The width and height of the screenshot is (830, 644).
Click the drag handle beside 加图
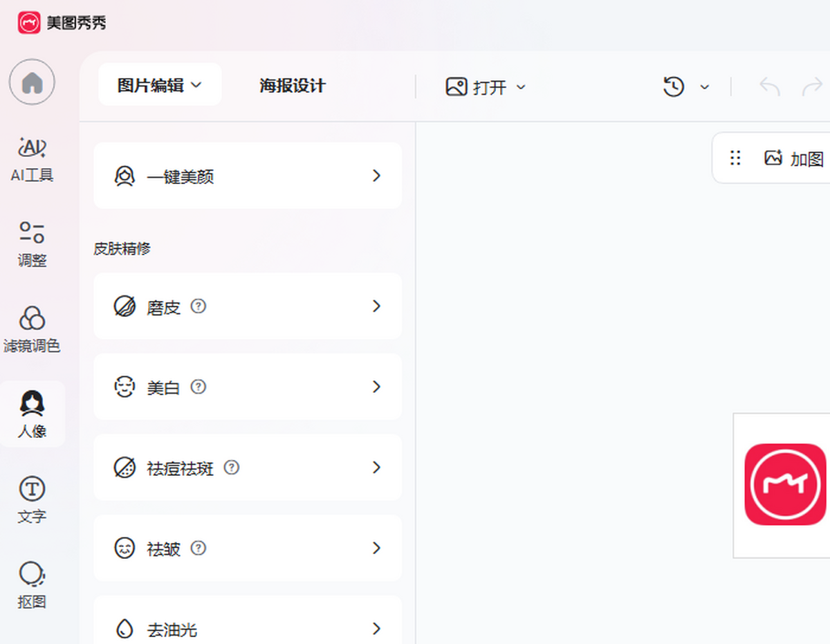pyautogui.click(x=735, y=158)
